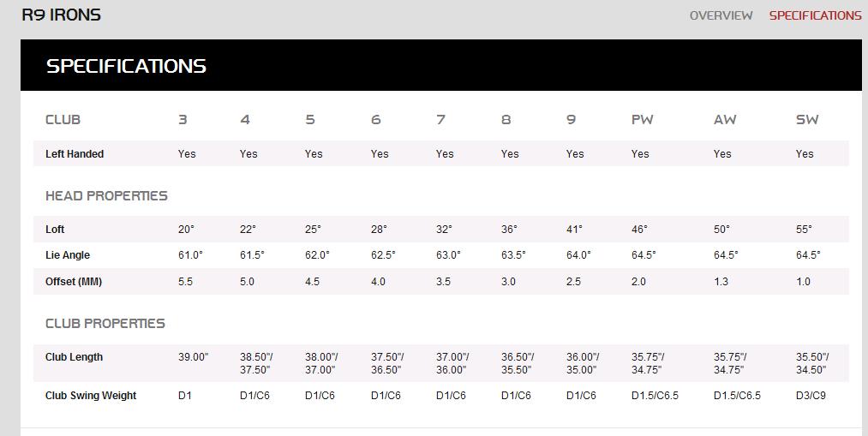Click the Loft row label
868x436 pixels.
pos(55,229)
